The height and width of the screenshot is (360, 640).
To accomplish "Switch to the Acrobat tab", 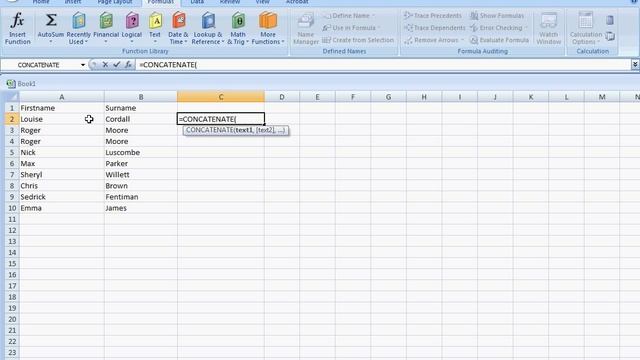I will pos(297,2).
